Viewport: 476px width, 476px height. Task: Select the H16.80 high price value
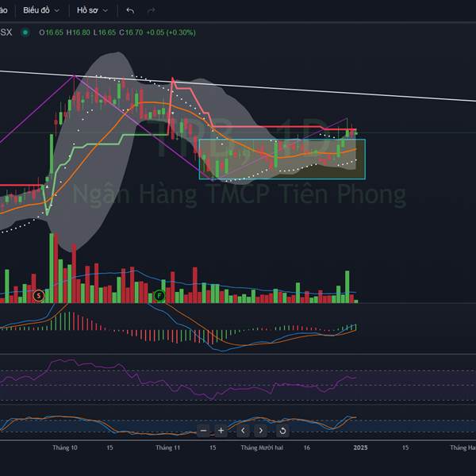(79, 33)
